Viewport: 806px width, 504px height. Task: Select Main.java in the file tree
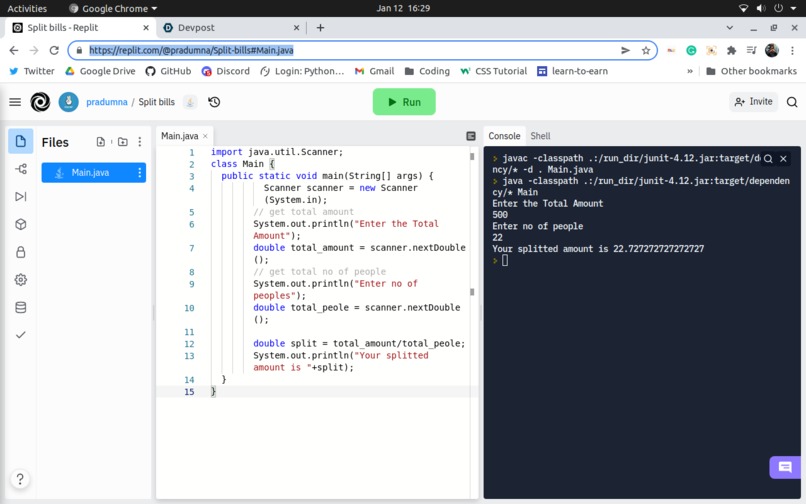(94, 172)
